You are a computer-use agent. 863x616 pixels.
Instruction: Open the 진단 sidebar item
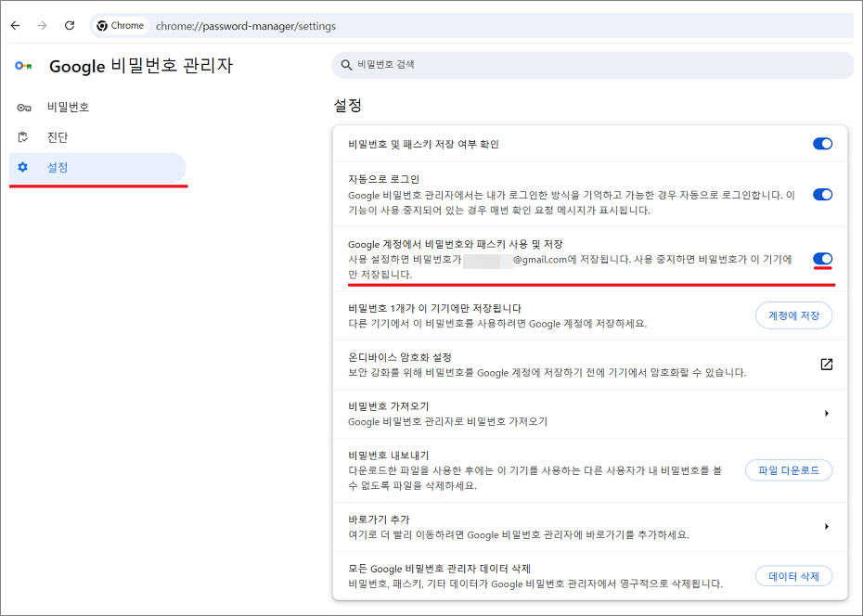[97, 137]
